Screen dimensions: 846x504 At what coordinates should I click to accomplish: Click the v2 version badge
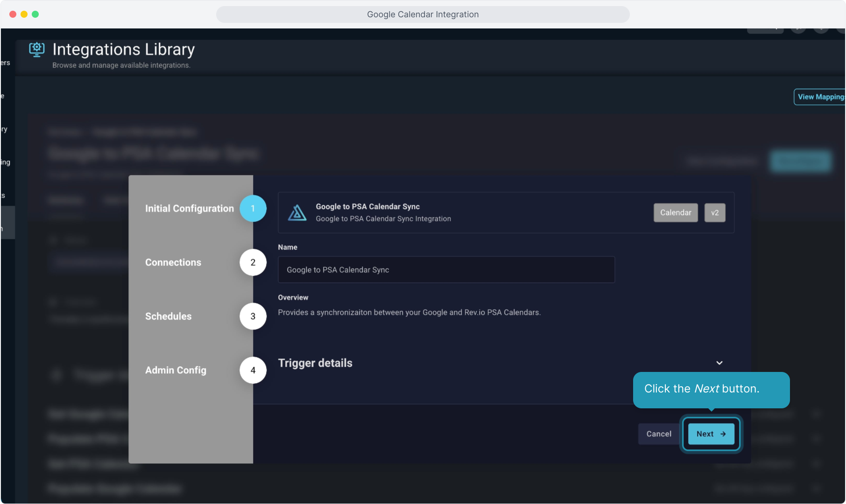715,213
